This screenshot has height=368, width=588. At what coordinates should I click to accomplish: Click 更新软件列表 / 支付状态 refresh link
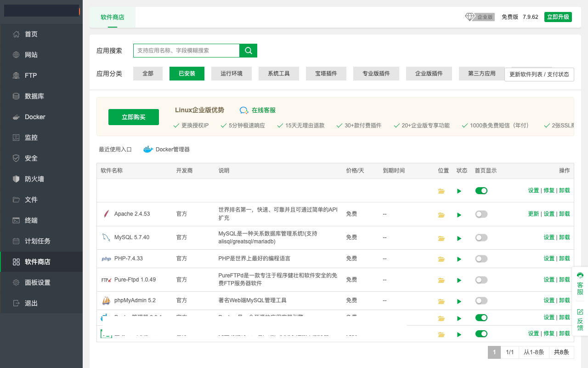click(539, 74)
